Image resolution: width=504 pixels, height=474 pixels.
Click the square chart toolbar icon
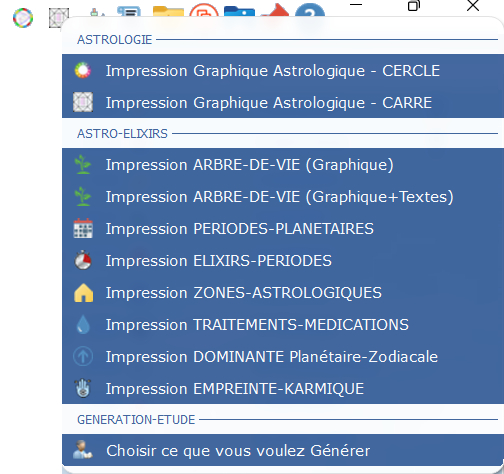pyautogui.click(x=59, y=18)
